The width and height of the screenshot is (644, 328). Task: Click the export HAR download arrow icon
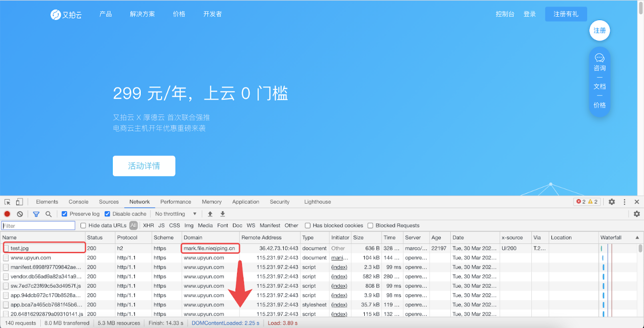222,214
